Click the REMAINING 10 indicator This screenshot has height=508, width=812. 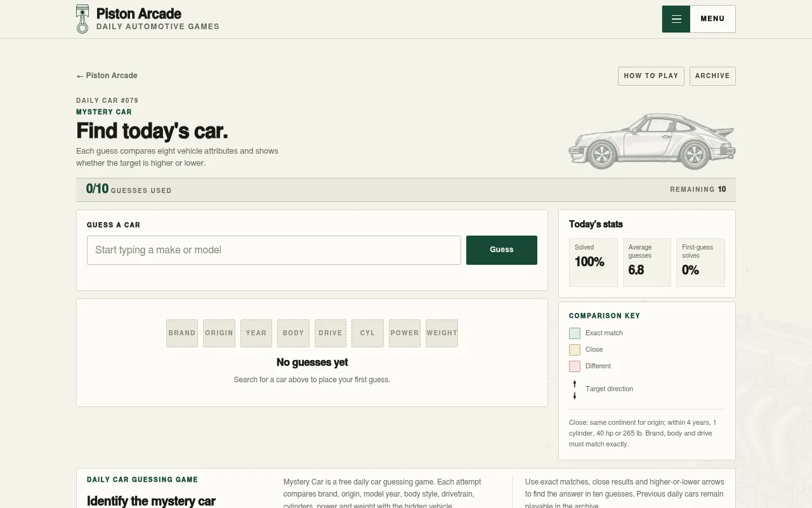(698, 189)
